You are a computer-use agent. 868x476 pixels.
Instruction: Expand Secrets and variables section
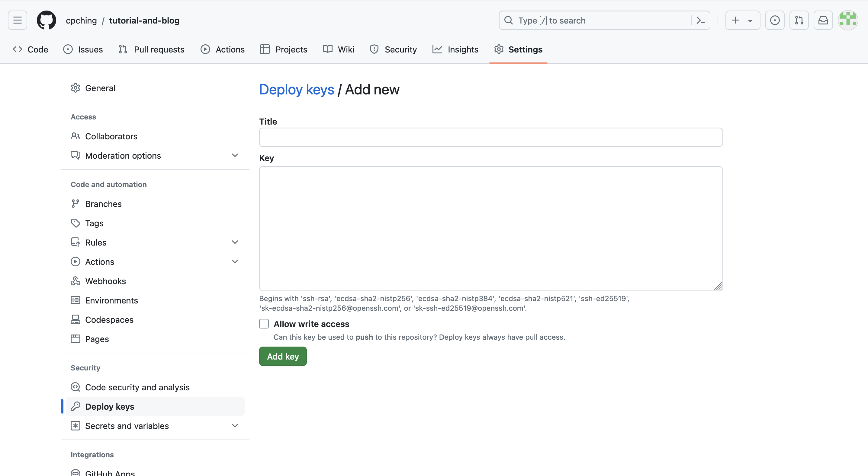click(x=234, y=426)
